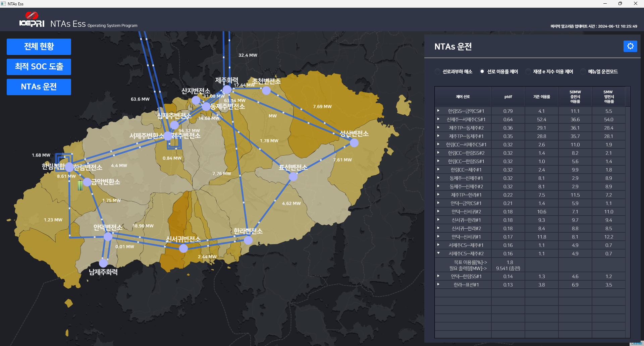
Task: Click the 52.4 기존 이용률 cell
Action: 542,119
